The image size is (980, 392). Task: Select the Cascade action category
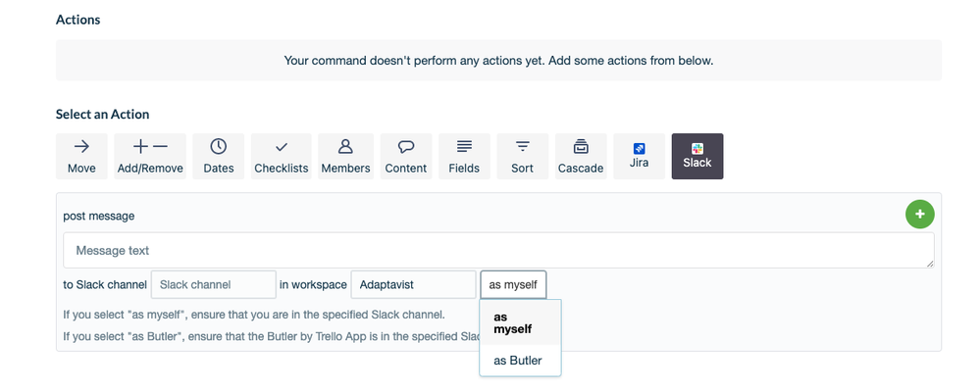581,156
